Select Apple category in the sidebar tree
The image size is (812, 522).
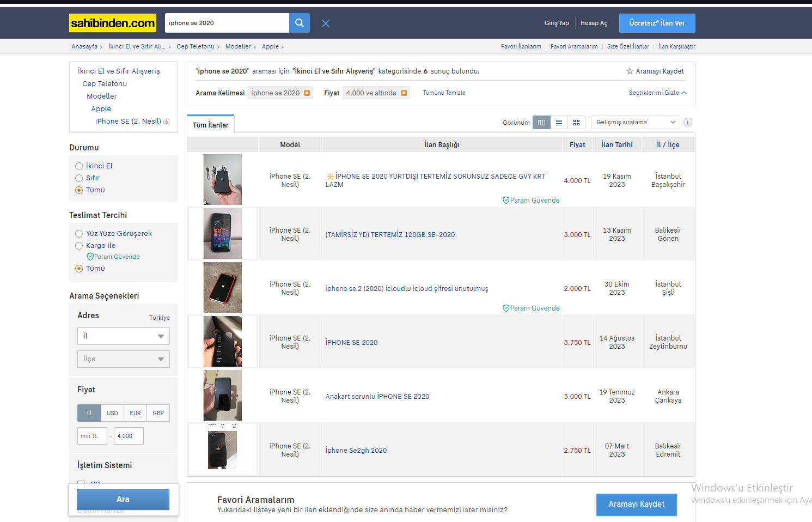[x=101, y=109]
